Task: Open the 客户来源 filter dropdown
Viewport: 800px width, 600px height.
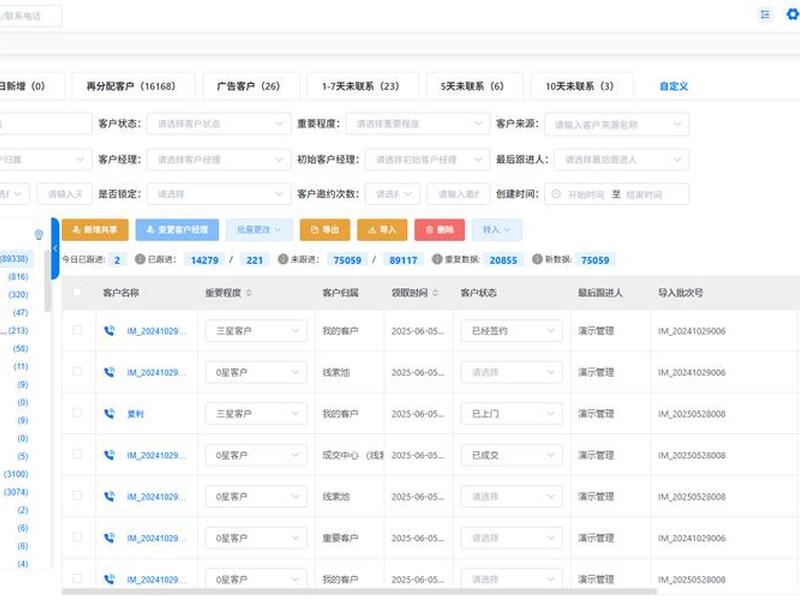Action: (617, 124)
